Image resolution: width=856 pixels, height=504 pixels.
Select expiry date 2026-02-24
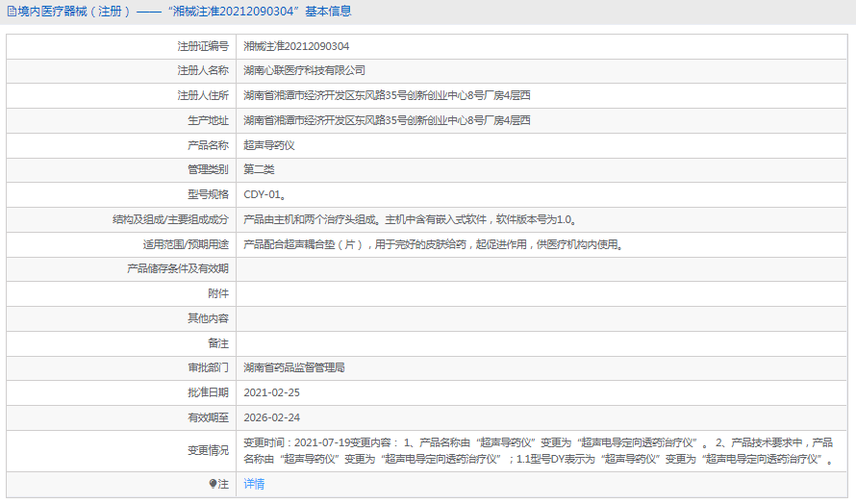coord(272,417)
